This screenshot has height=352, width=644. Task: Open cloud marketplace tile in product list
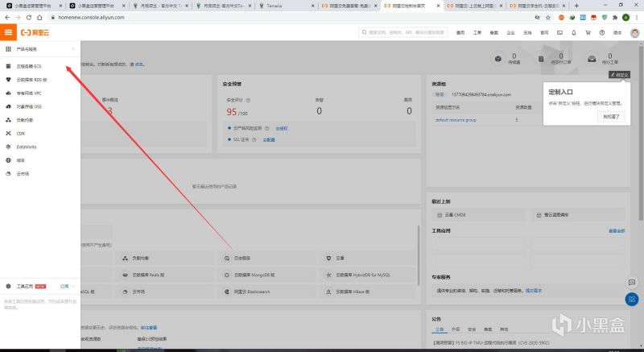(163, 292)
